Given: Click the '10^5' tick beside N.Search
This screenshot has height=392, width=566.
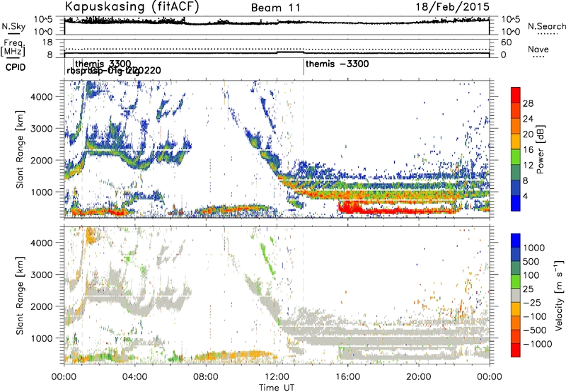Looking at the screenshot, I should pos(511,20).
